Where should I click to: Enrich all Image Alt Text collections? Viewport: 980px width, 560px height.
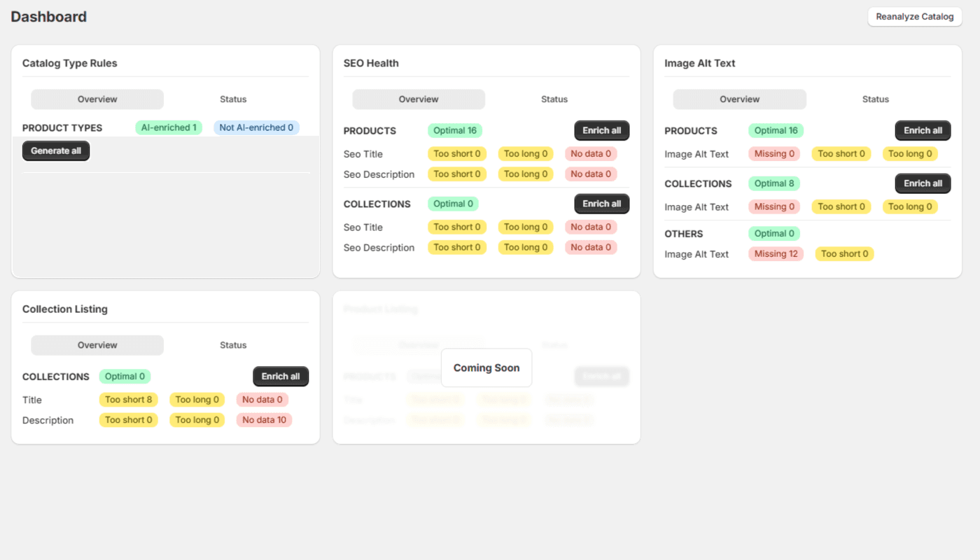tap(923, 183)
